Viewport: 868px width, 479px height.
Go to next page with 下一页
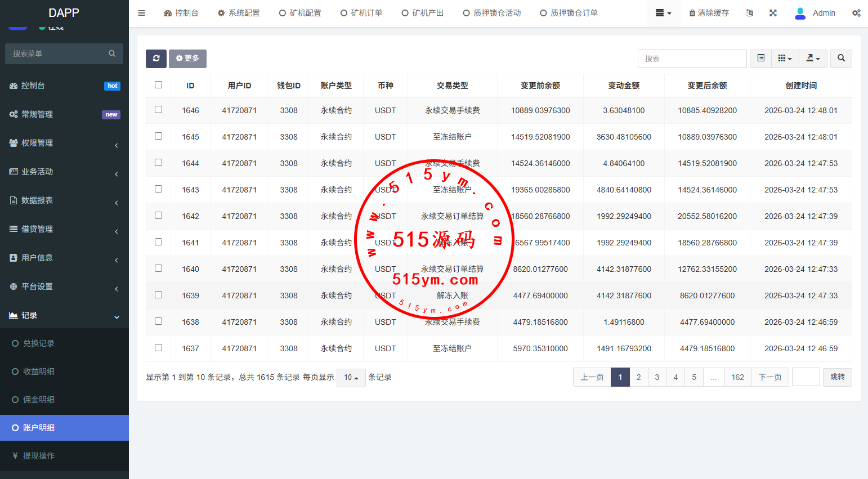pos(769,377)
